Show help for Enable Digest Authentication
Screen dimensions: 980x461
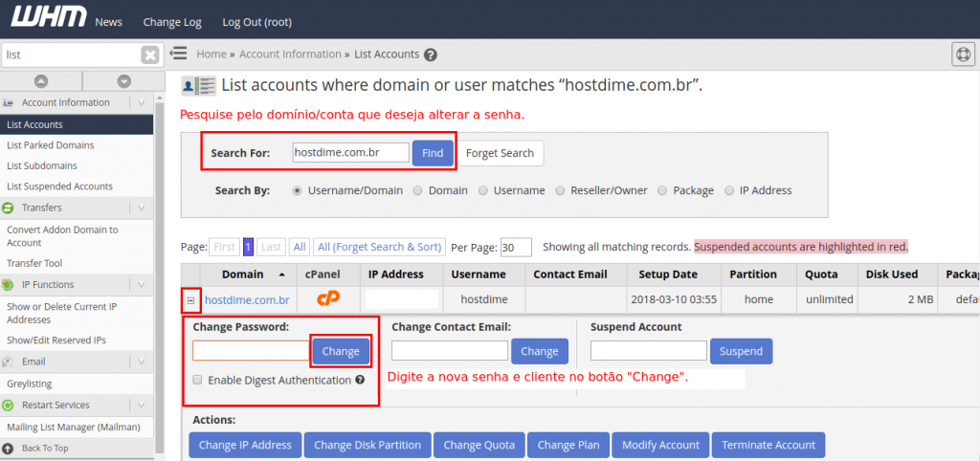(x=360, y=379)
